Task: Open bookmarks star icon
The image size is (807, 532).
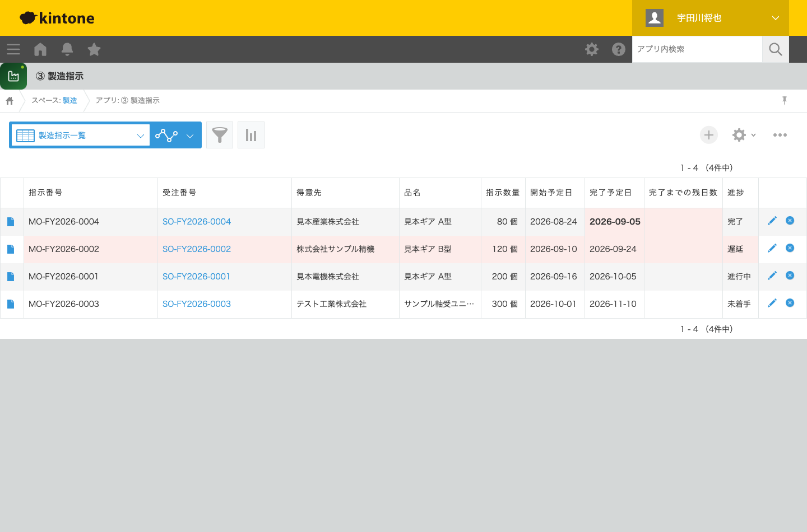Action: [94, 49]
